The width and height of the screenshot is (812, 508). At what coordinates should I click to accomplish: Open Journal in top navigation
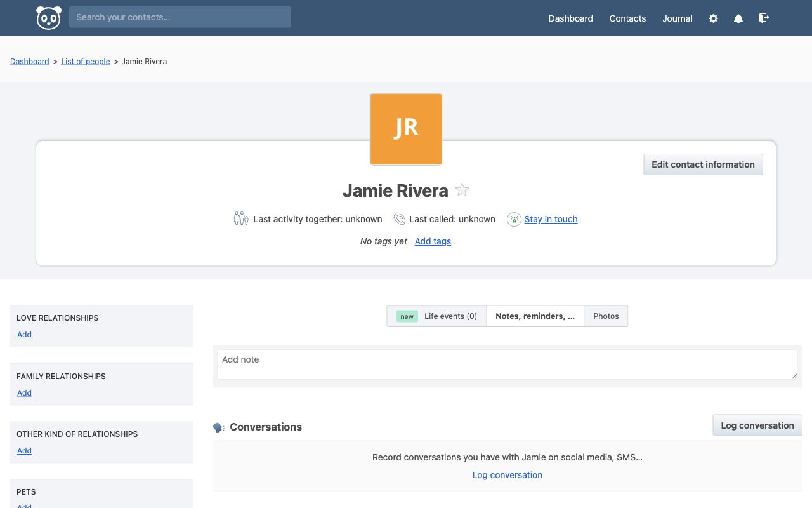point(678,18)
